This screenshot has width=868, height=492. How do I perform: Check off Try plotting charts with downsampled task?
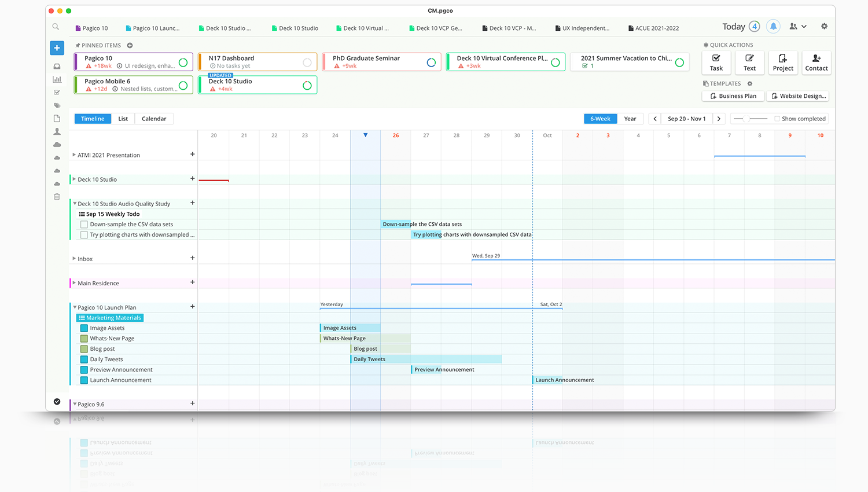(84, 235)
